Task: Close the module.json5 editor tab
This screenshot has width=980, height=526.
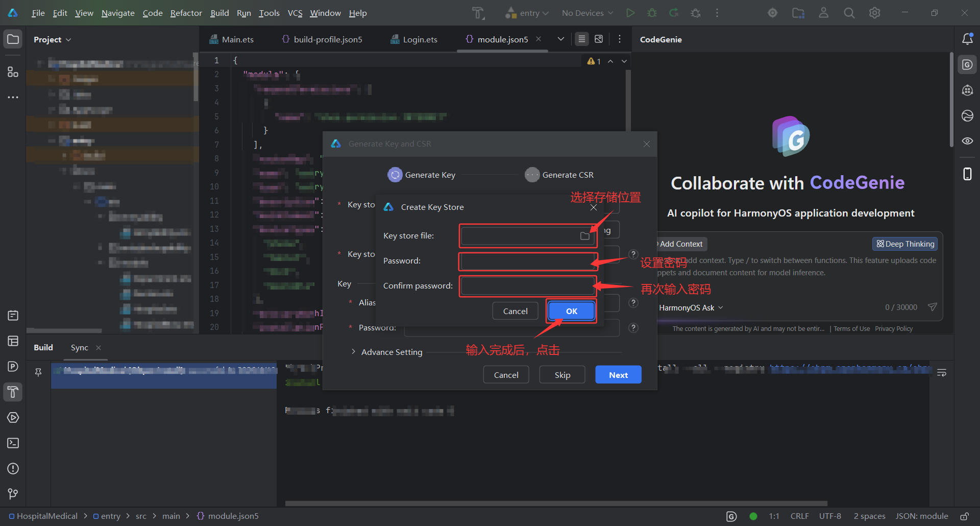Action: pos(538,39)
